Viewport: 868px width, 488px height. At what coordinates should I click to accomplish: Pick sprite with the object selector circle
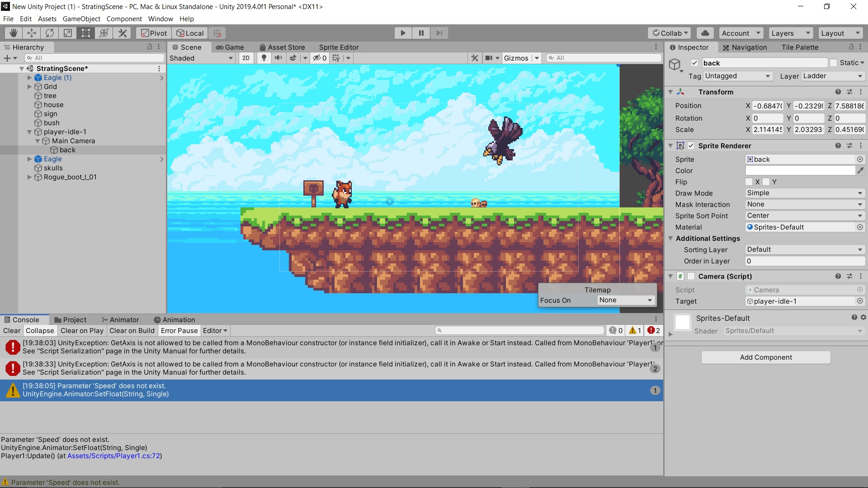[860, 159]
